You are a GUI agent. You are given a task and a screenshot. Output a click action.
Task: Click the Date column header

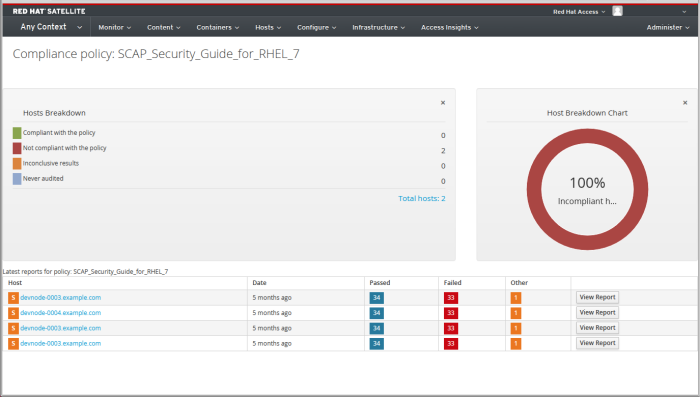click(259, 283)
